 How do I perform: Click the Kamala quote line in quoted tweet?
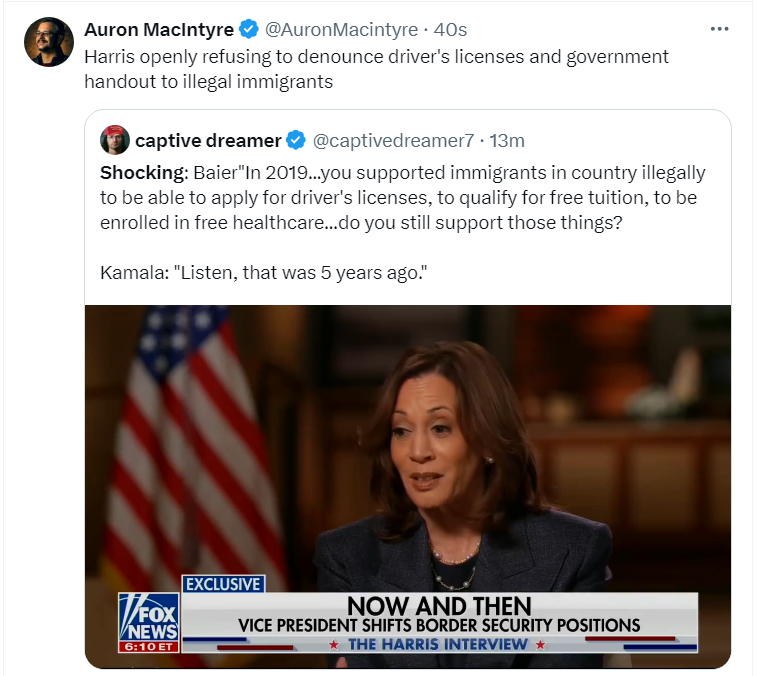click(263, 272)
